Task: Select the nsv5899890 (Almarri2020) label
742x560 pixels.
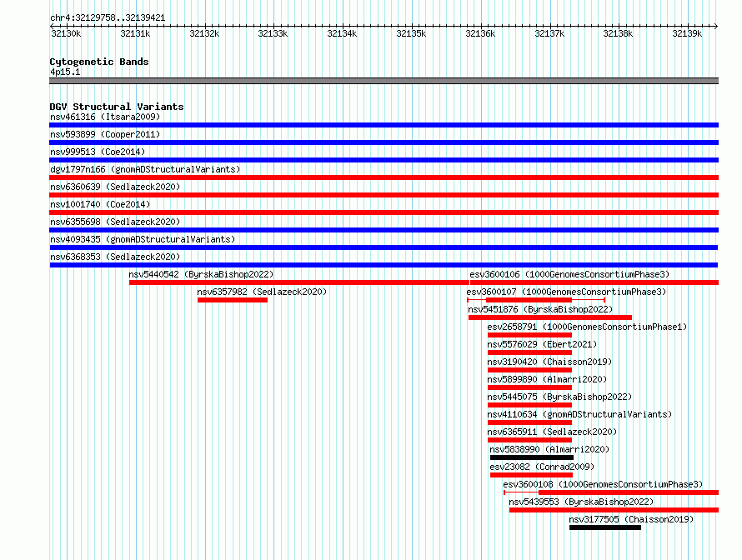Action: [x=547, y=379]
